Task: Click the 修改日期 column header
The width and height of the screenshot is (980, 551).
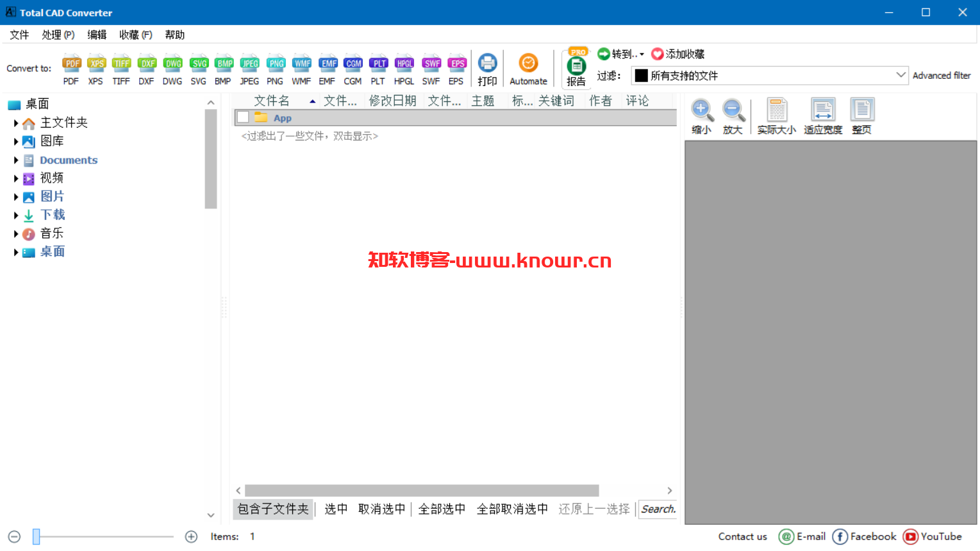Action: (392, 101)
